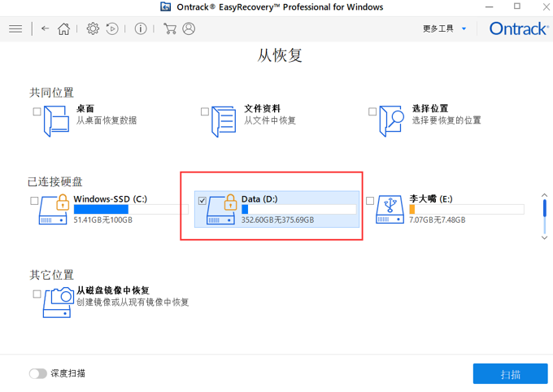Open the user account icon
The height and width of the screenshot is (392, 553).
189,28
